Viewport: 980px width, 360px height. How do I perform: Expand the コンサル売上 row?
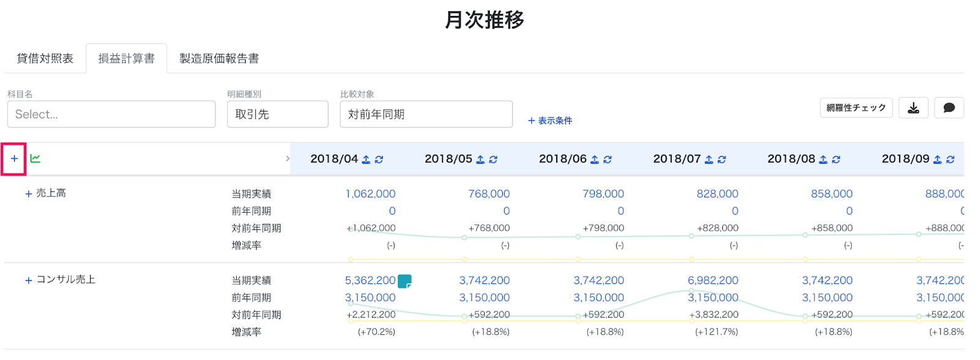pos(28,280)
